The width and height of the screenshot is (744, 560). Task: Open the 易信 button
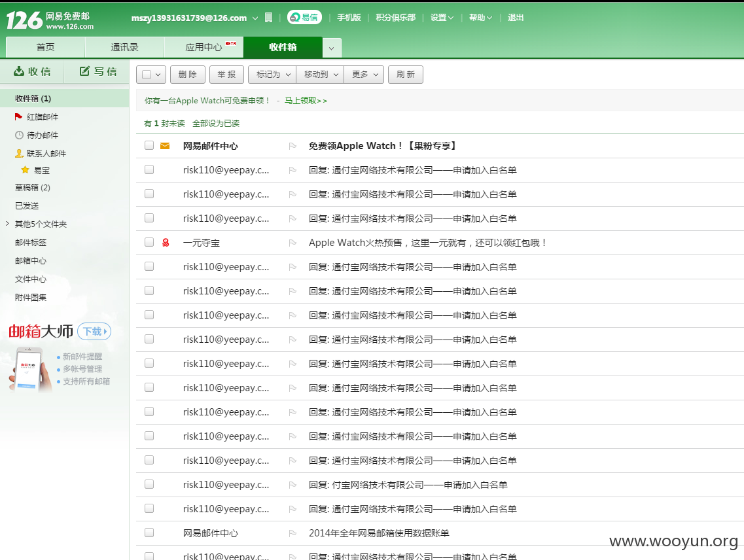[304, 17]
